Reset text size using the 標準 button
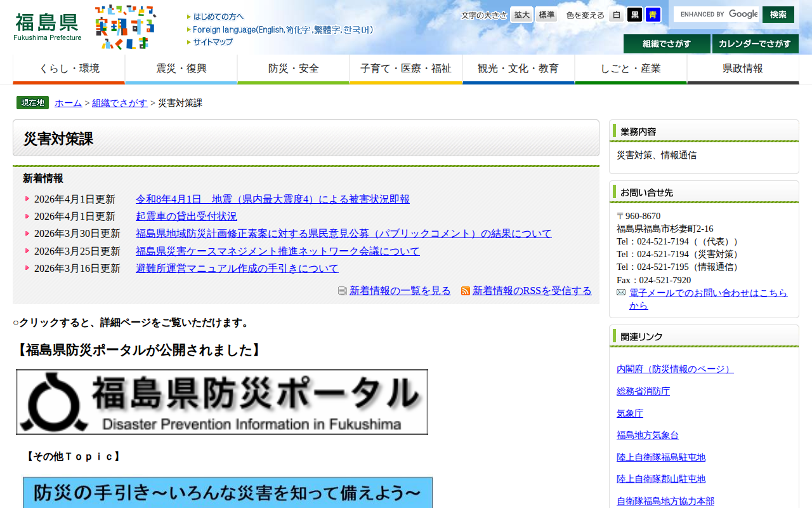Image resolution: width=812 pixels, height=508 pixels. point(546,15)
